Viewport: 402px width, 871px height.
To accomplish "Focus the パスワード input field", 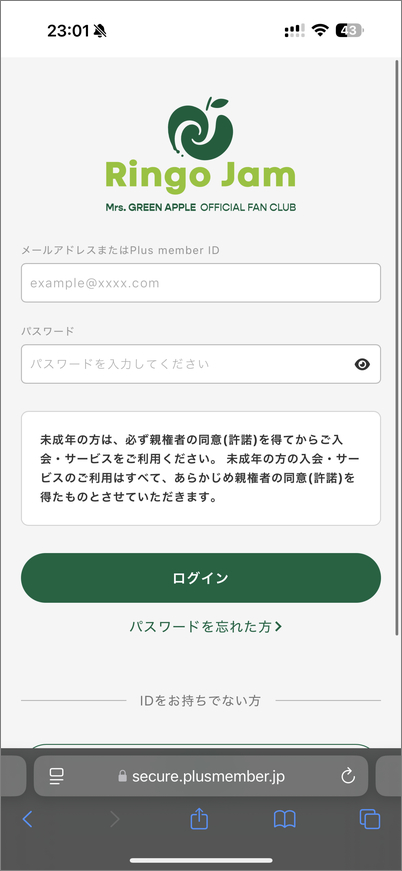I will pyautogui.click(x=201, y=364).
